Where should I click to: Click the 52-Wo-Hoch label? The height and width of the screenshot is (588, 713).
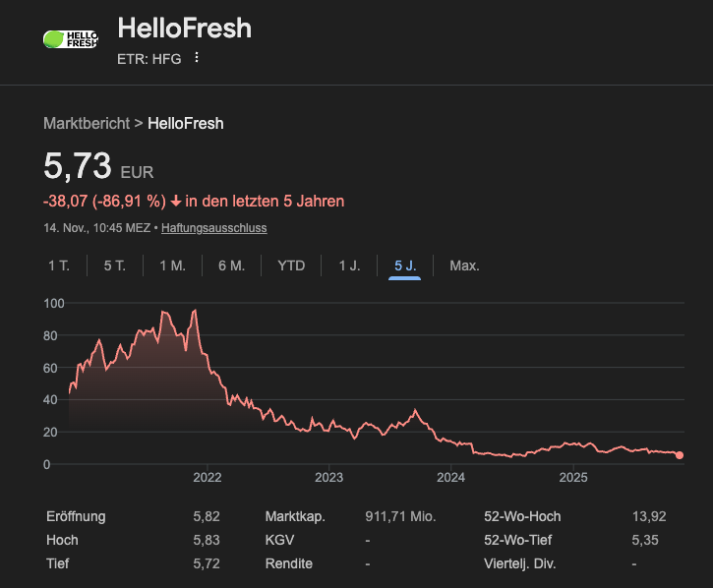pos(522,516)
